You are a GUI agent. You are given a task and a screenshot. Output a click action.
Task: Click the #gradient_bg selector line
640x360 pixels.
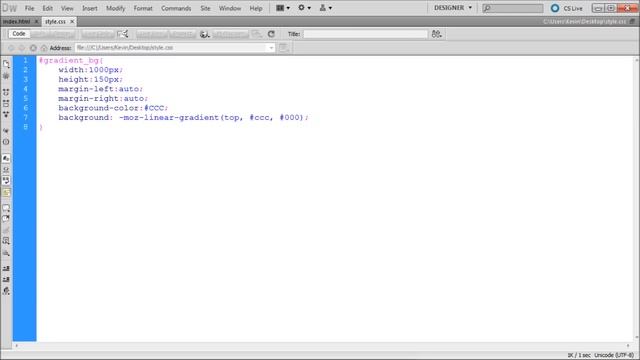point(71,60)
